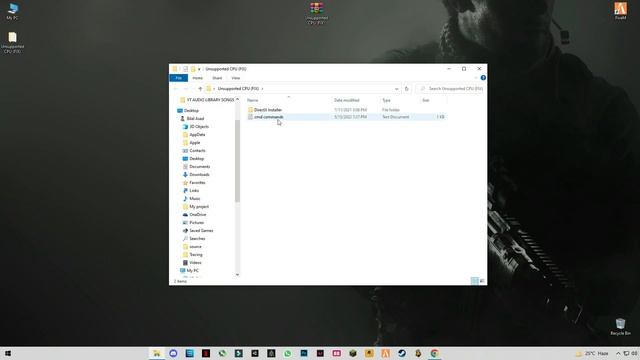Switch to the Home ribbon tab
640x360 pixels.
coord(198,78)
